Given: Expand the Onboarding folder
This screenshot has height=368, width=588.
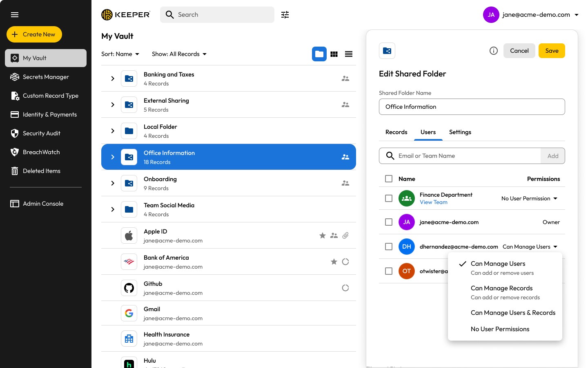Looking at the screenshot, I should point(113,183).
